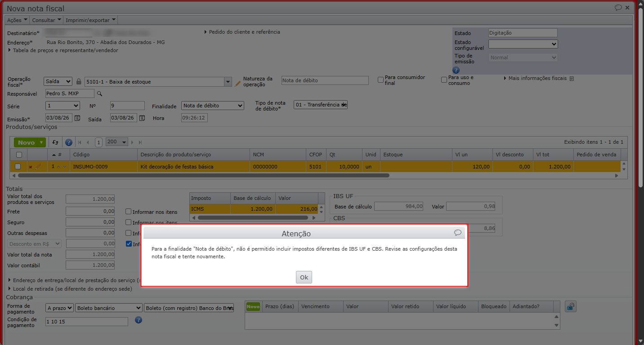
Task: Open the Ações menu
Action: coord(18,20)
